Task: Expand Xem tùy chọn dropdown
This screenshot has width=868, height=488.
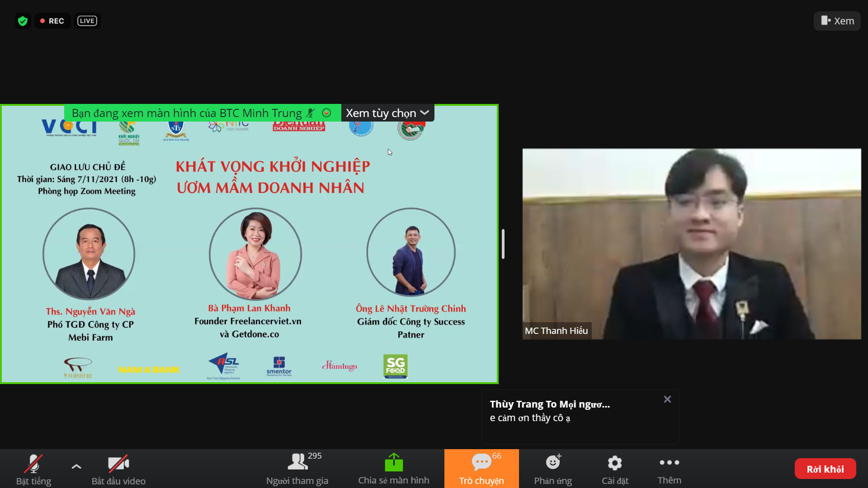Action: click(387, 113)
